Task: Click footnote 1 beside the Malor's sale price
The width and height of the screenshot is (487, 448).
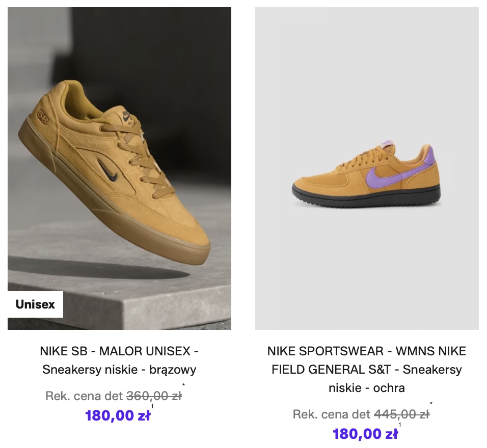Action: (x=152, y=406)
